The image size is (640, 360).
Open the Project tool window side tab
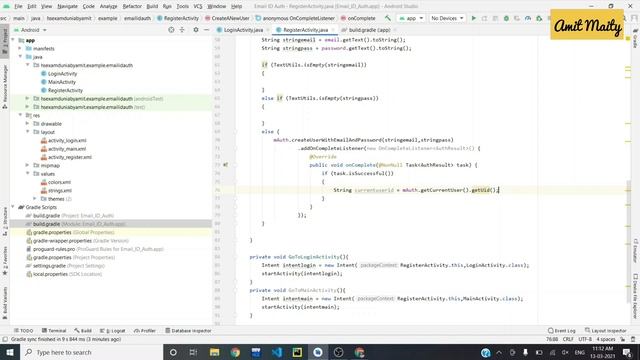5,41
